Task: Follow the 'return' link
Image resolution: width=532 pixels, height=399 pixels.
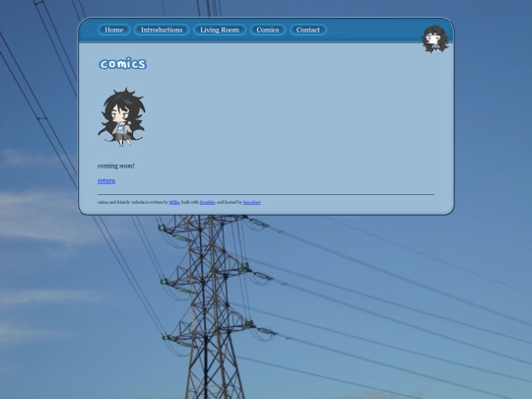Action: pyautogui.click(x=106, y=181)
